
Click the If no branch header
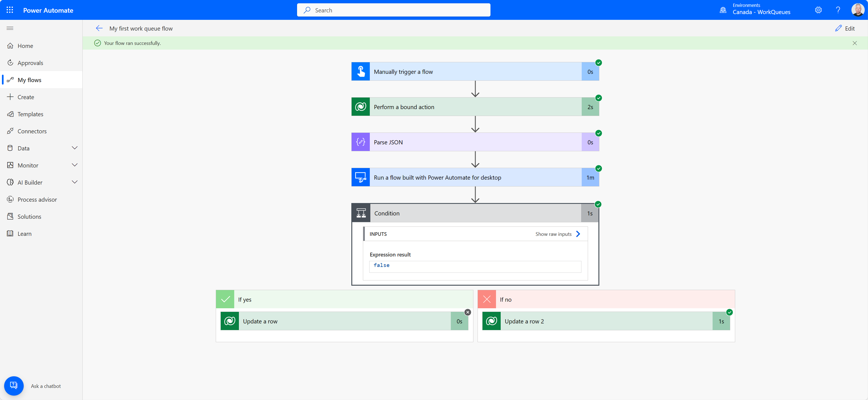point(606,299)
